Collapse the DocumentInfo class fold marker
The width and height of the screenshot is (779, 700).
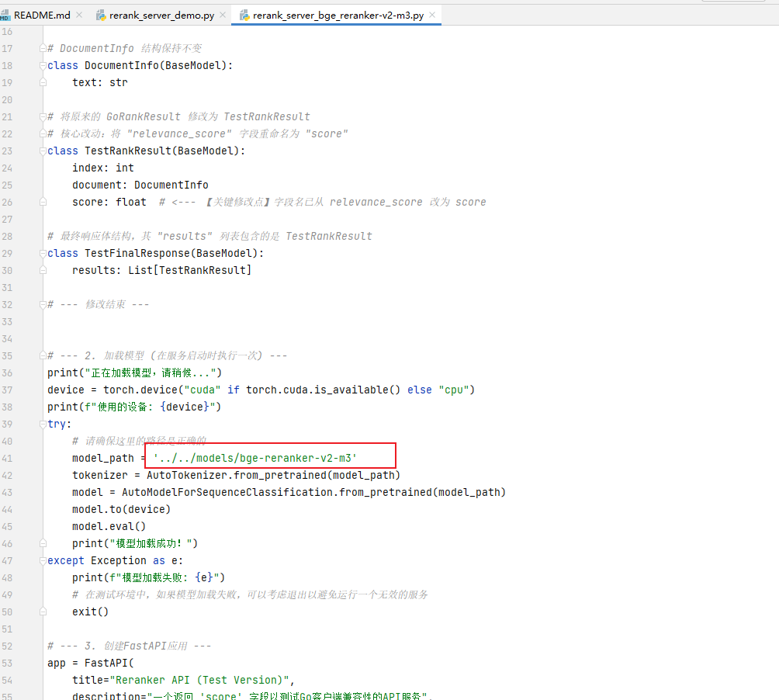coord(43,66)
